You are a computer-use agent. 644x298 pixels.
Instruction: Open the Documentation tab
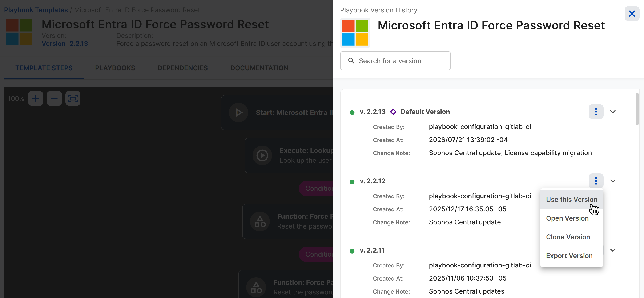[259, 68]
